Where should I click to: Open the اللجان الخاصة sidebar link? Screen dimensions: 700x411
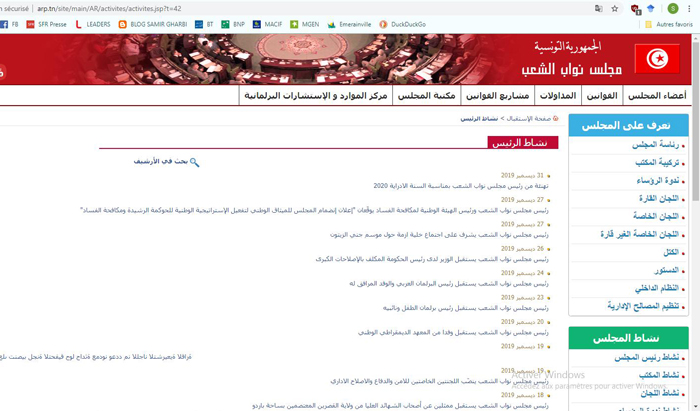pyautogui.click(x=656, y=216)
